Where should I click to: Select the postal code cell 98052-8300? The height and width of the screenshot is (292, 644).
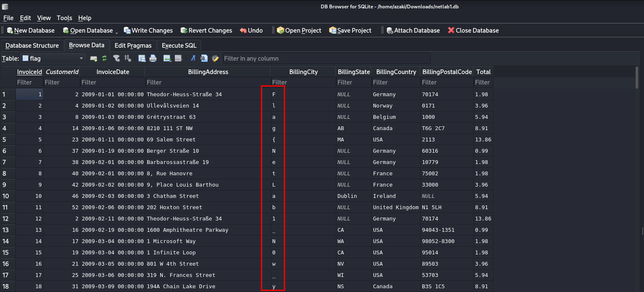tap(447, 241)
